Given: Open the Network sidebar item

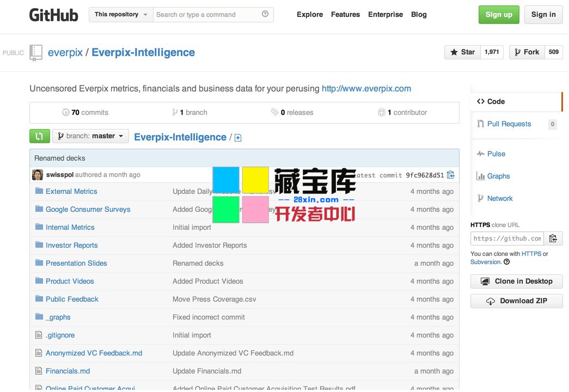Looking at the screenshot, I should tap(499, 198).
